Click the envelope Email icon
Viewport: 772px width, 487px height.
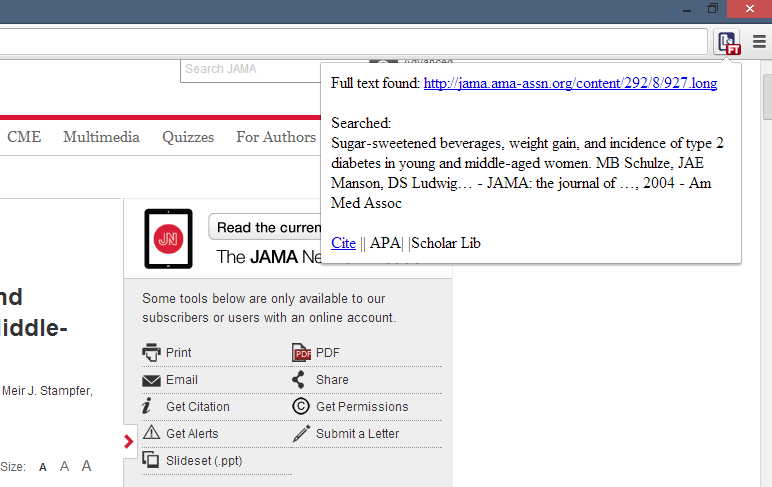[151, 381]
